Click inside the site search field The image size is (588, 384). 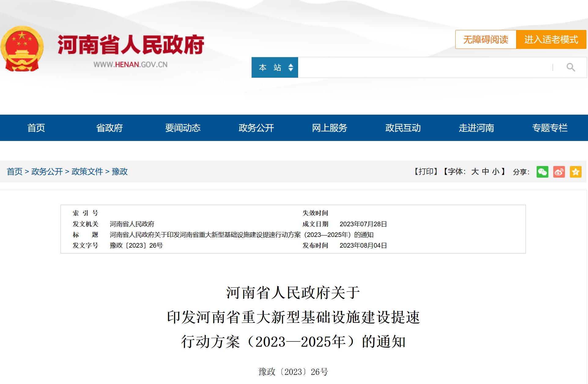click(x=425, y=67)
